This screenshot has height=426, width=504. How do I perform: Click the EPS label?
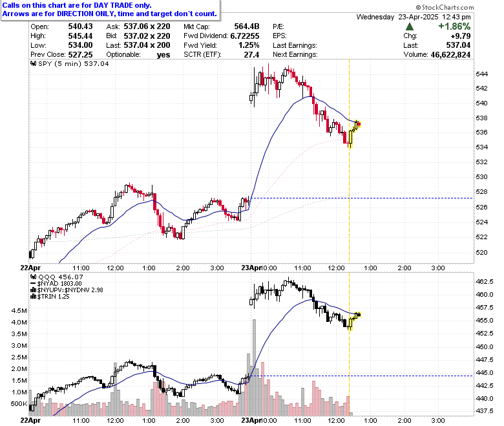280,36
